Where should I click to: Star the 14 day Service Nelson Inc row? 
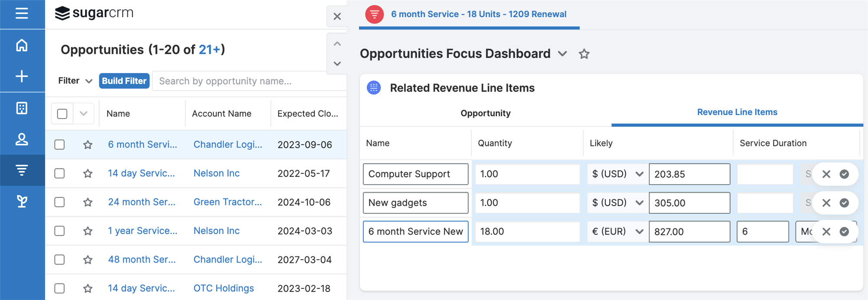point(88,174)
